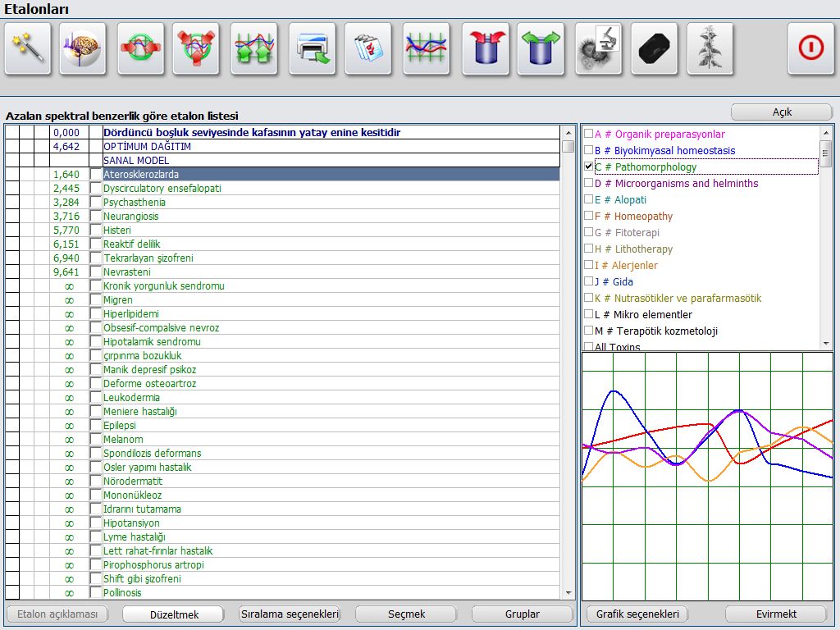Click the Evirmekt button under the graph
This screenshot has height=630, width=840.
[776, 614]
